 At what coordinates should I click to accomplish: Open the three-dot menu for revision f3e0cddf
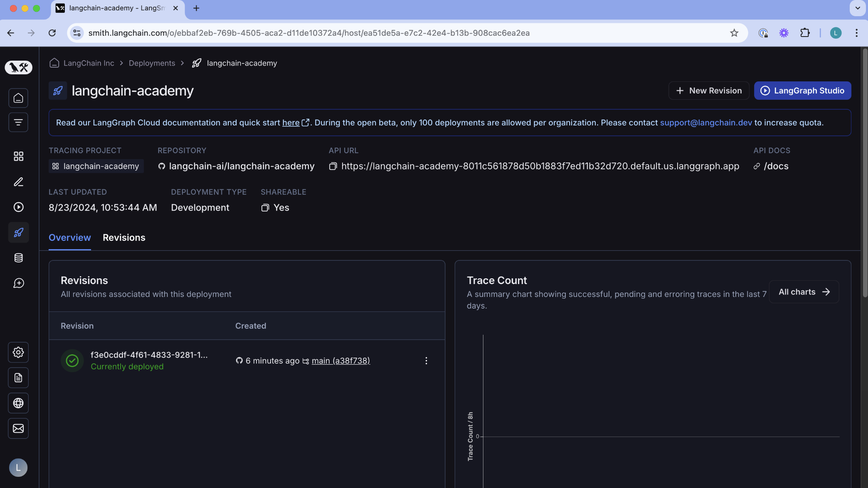click(x=426, y=360)
